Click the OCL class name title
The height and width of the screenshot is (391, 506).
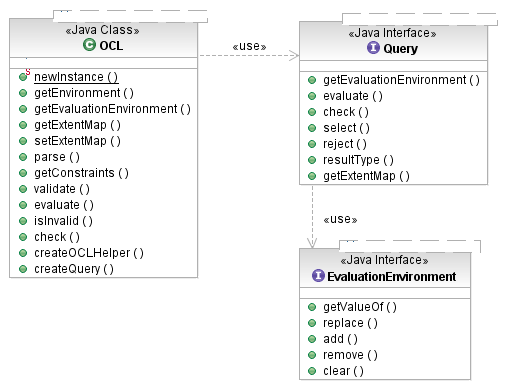(x=111, y=45)
